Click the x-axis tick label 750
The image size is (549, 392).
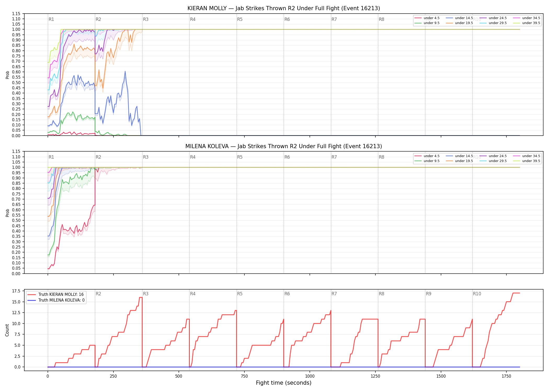244,377
